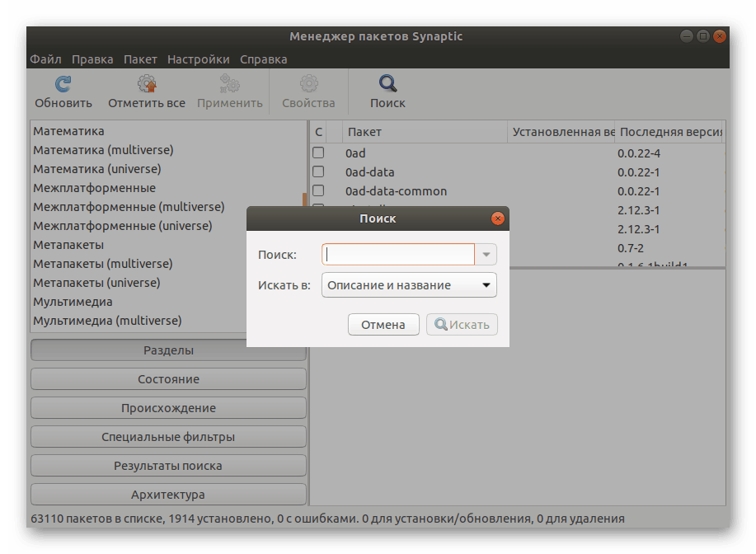Click the Отмена button
Image resolution: width=756 pixels, height=554 pixels.
[383, 325]
